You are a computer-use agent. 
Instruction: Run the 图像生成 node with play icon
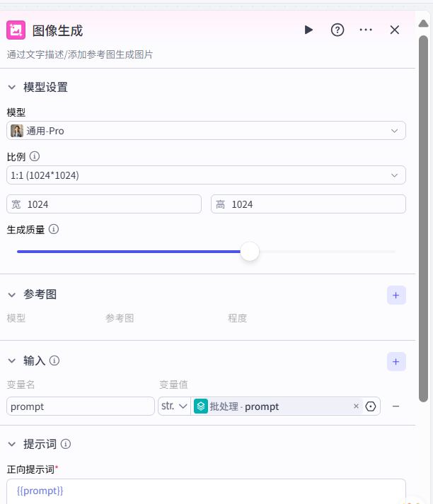pos(308,30)
